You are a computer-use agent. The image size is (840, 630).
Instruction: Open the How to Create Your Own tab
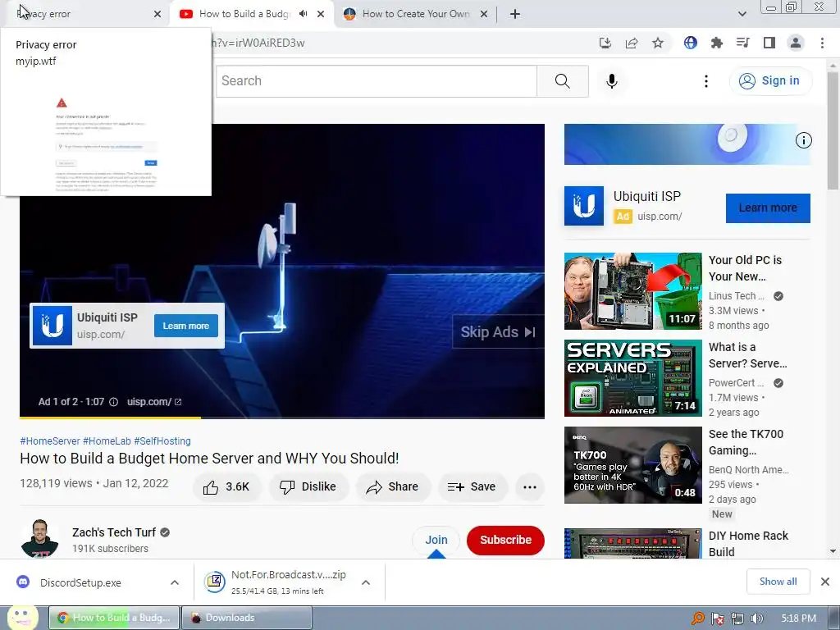tap(415, 14)
